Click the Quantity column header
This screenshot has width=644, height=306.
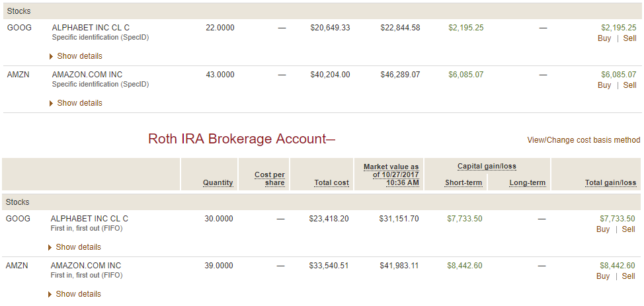click(x=218, y=183)
